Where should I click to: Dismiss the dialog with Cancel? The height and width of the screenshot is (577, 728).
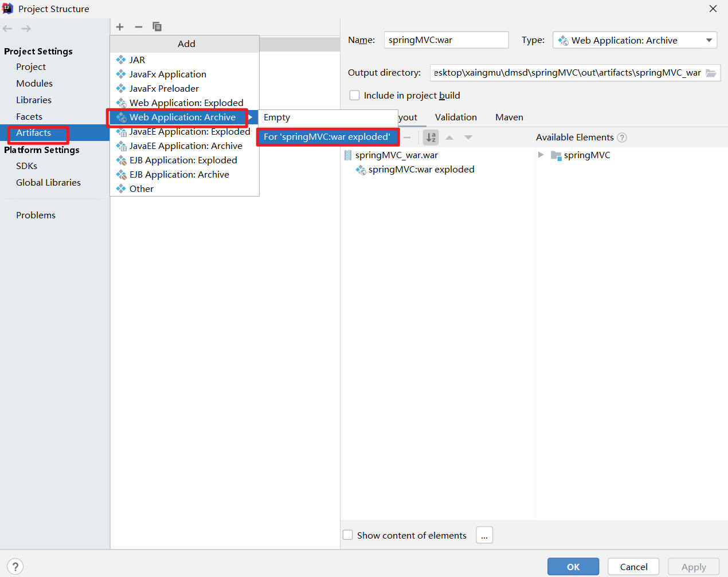[x=633, y=566]
